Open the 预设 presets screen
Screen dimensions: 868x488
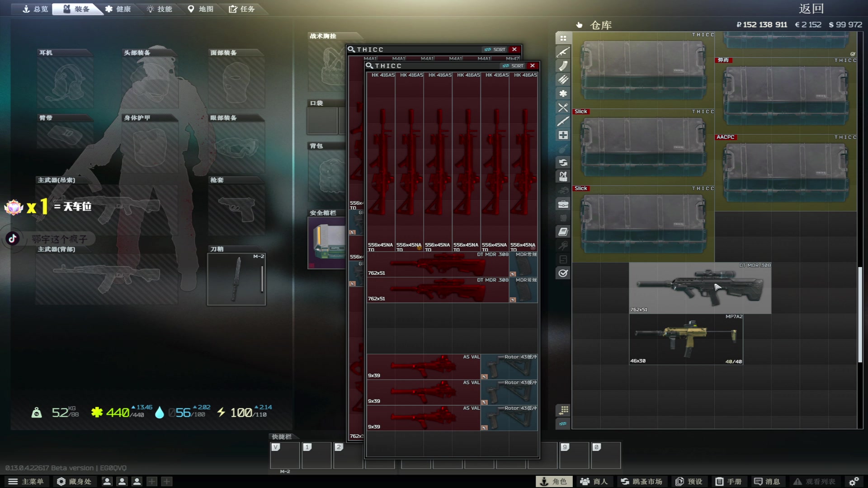[689, 482]
